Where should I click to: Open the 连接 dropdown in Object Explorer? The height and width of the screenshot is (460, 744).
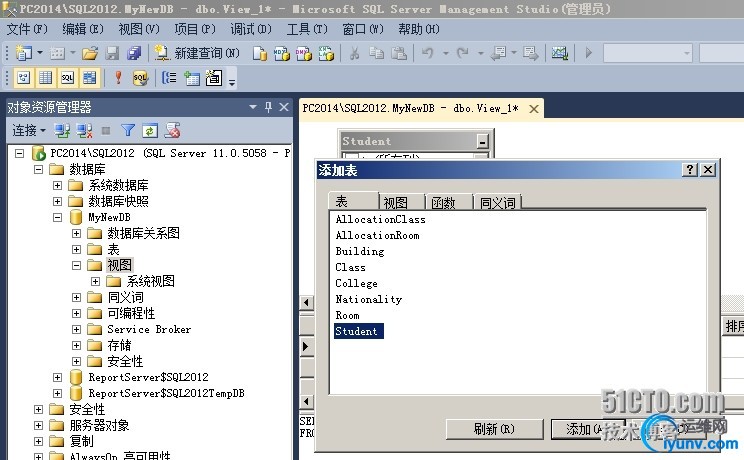(x=28, y=130)
